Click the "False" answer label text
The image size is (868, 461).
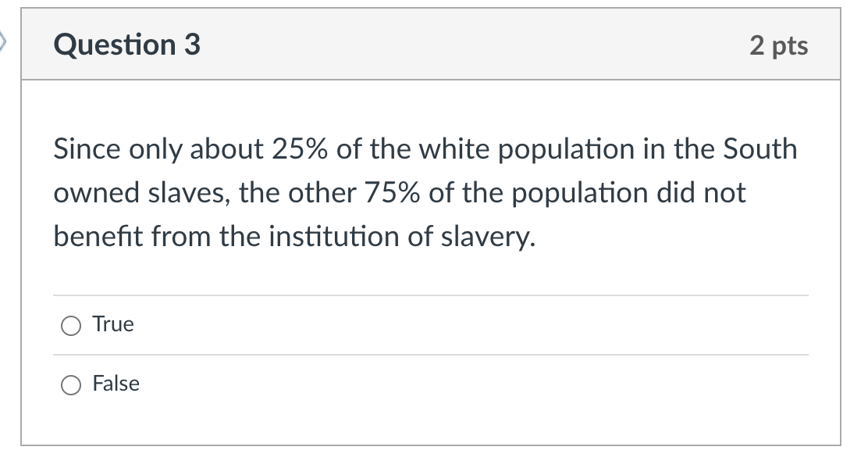(116, 384)
